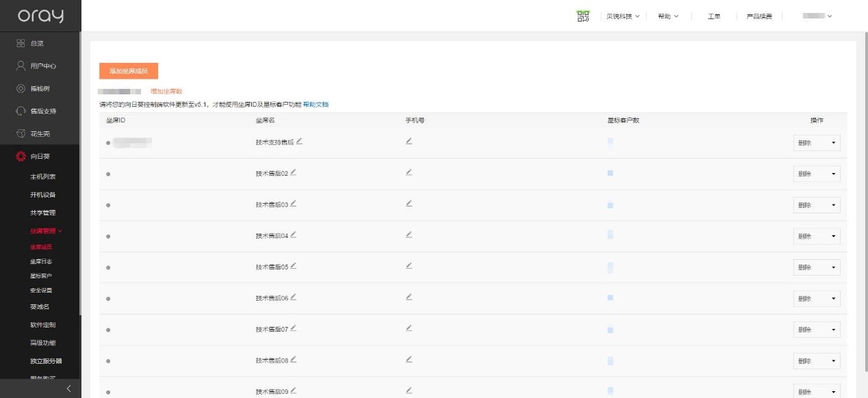
Task: Edit phone number for 技术售后09 row
Action: coord(409,390)
